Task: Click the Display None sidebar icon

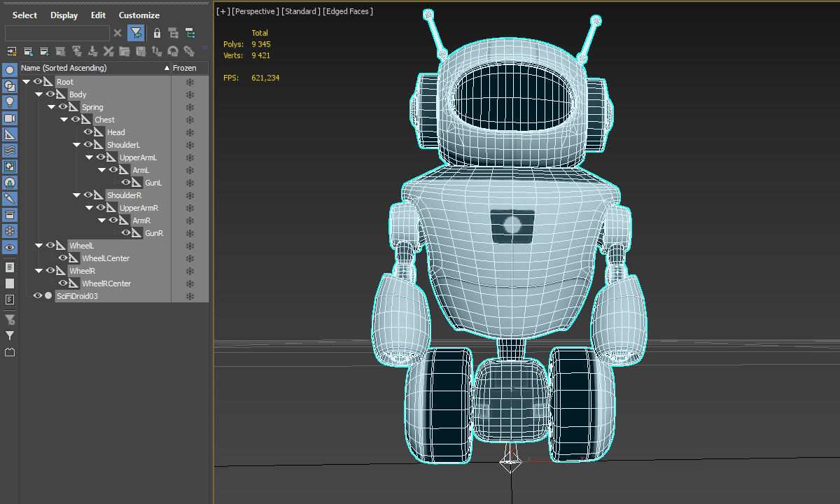Action: coord(10,283)
